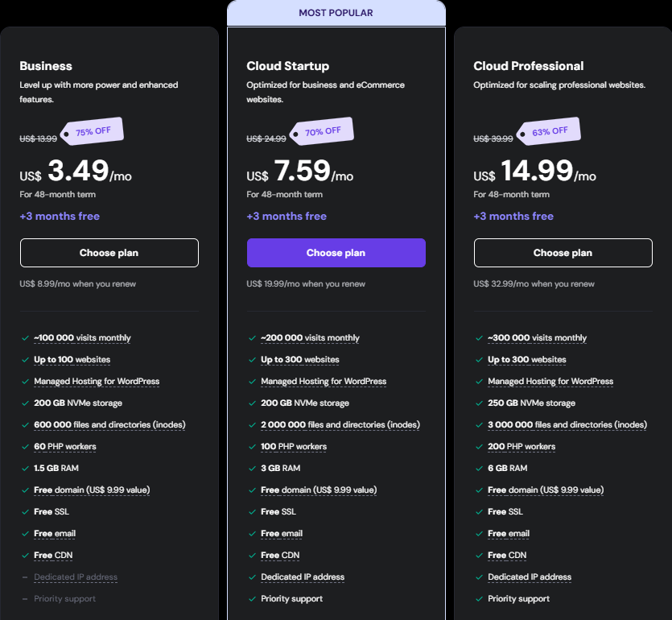672x620 pixels.
Task: Open 'Up to 100 websites' feature info
Action: click(x=72, y=360)
